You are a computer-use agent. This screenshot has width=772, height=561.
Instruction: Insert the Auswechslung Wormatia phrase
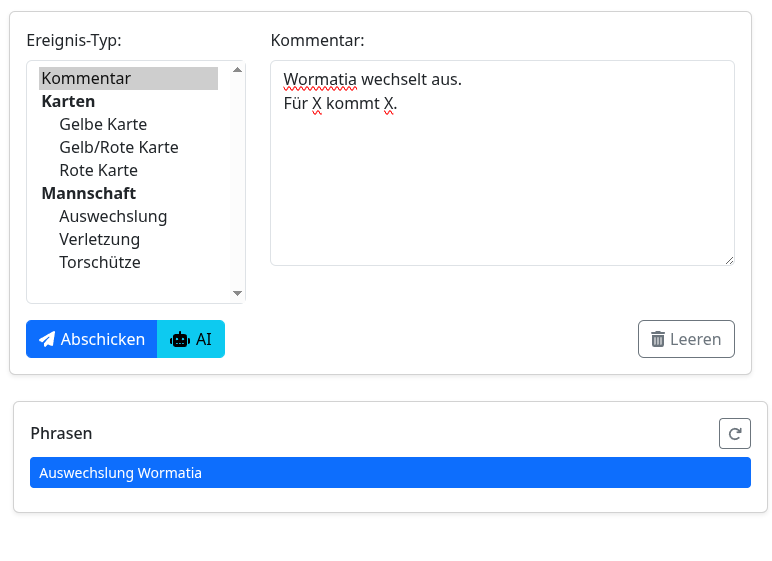point(390,473)
